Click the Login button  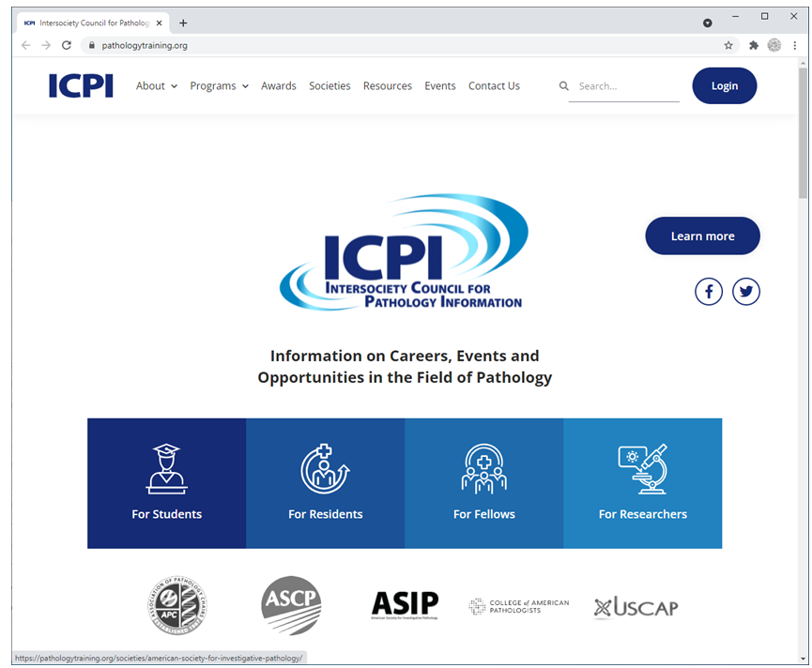[x=724, y=85]
